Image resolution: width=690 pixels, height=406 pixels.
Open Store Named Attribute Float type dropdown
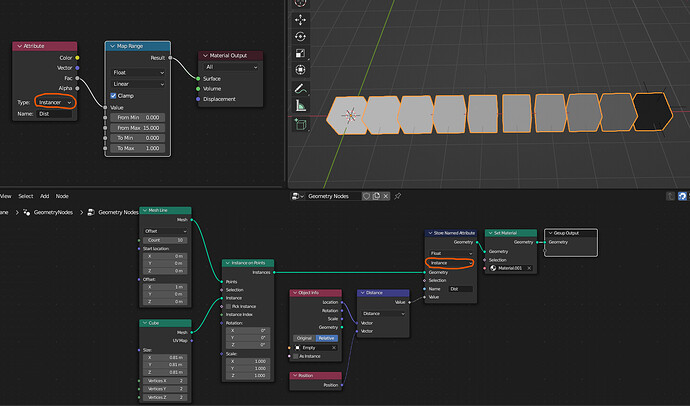pyautogui.click(x=451, y=253)
